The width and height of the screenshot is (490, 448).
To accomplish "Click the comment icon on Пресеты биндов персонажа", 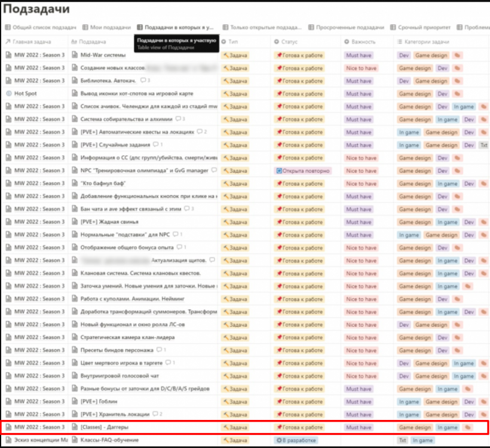I will [x=159, y=350].
